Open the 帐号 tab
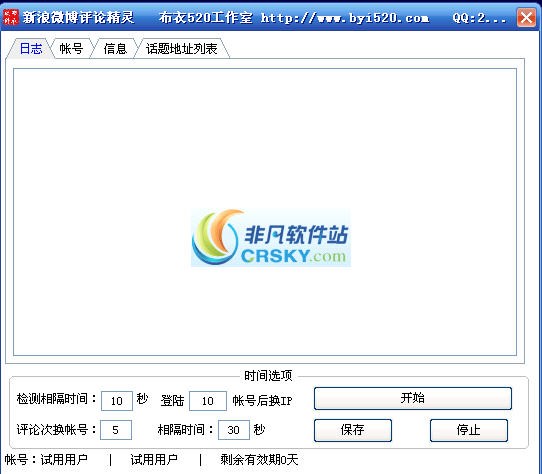The image size is (542, 474). point(72,48)
